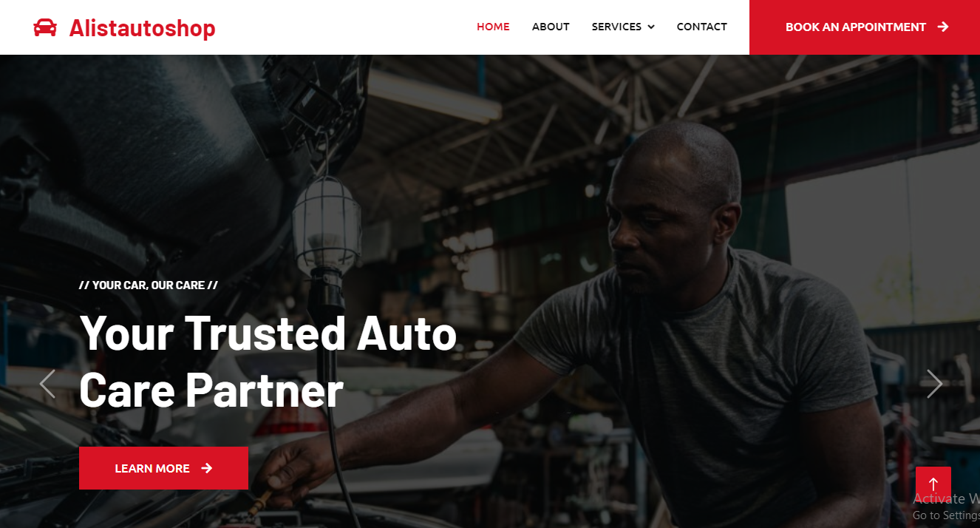
Task: Click the "Go to Settings" watermark text
Action: click(x=946, y=515)
